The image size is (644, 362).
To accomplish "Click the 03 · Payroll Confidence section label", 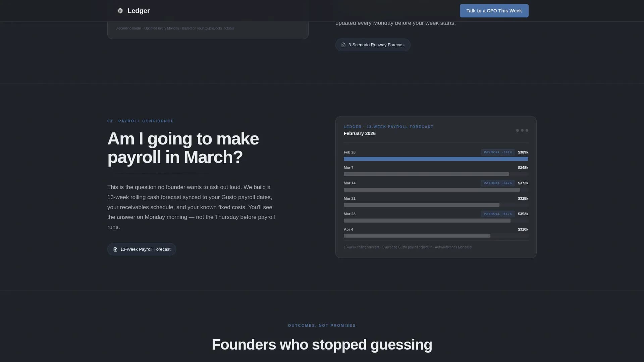I will coord(141,121).
